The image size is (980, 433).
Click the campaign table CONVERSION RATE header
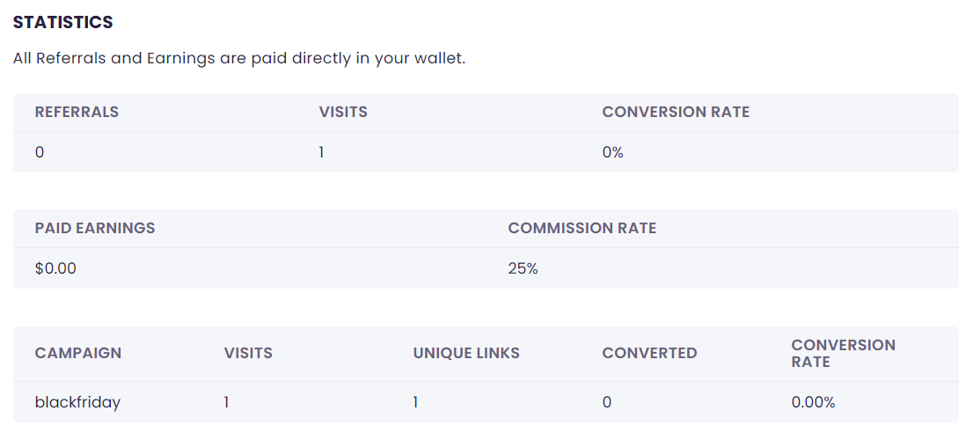[843, 353]
